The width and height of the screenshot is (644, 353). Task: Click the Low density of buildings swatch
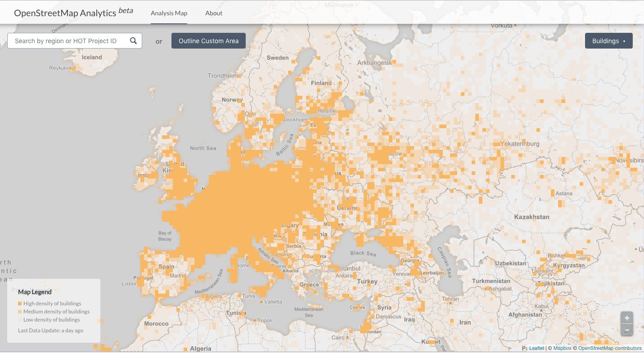point(20,320)
